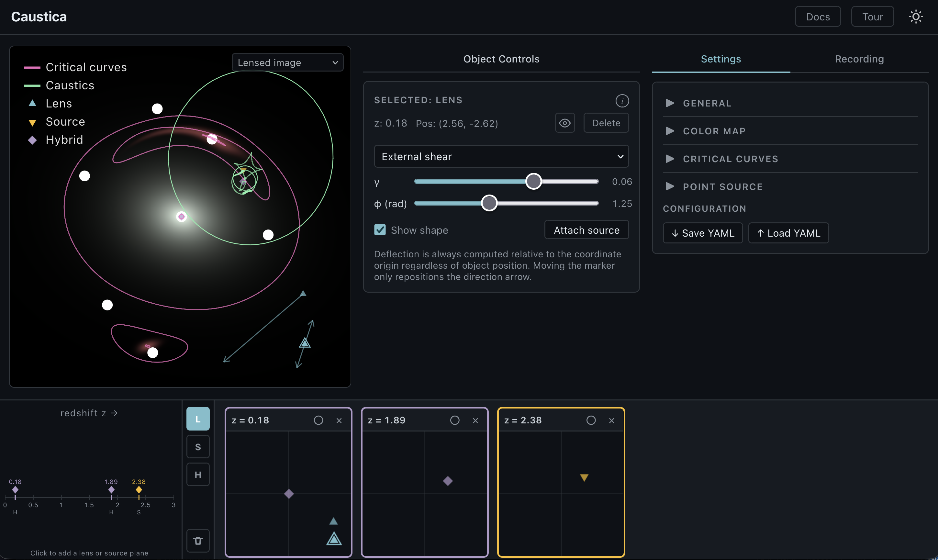Select the H hybrid plane tool
This screenshot has height=560, width=938.
click(x=198, y=475)
